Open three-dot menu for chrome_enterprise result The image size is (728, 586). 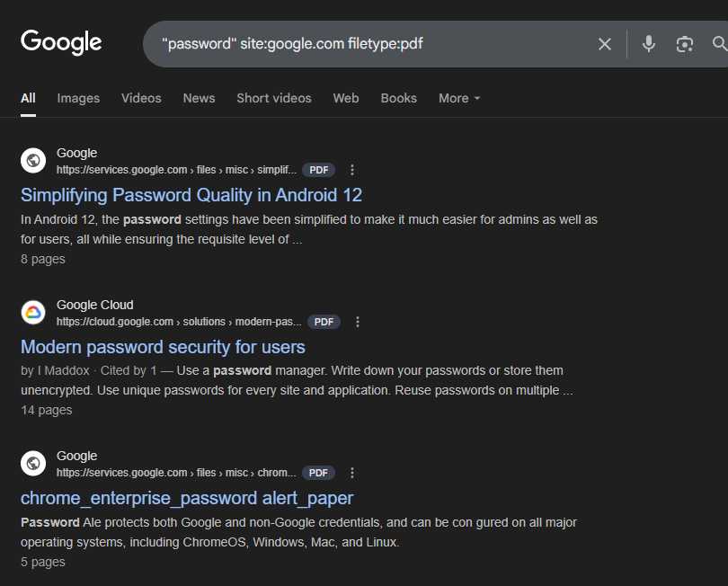352,473
